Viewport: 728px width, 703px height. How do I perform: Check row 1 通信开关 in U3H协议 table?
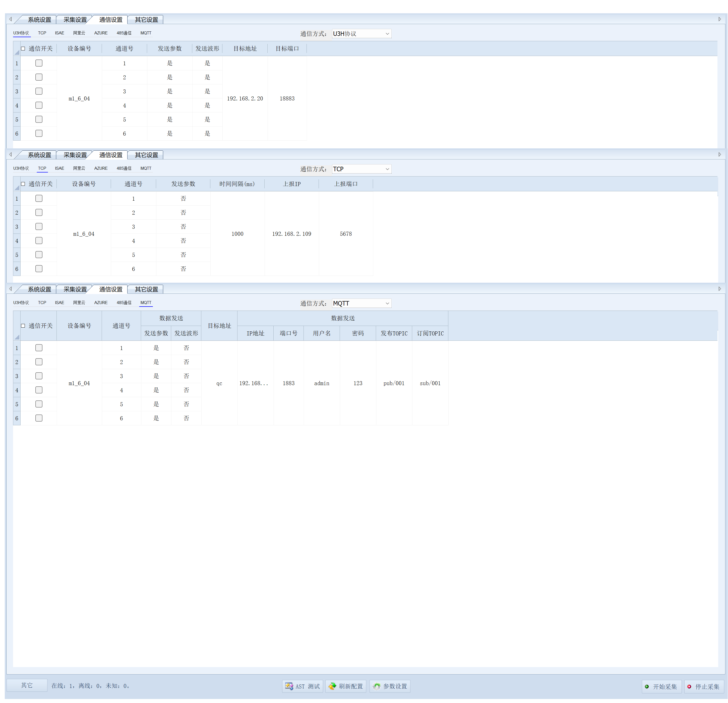(39, 63)
